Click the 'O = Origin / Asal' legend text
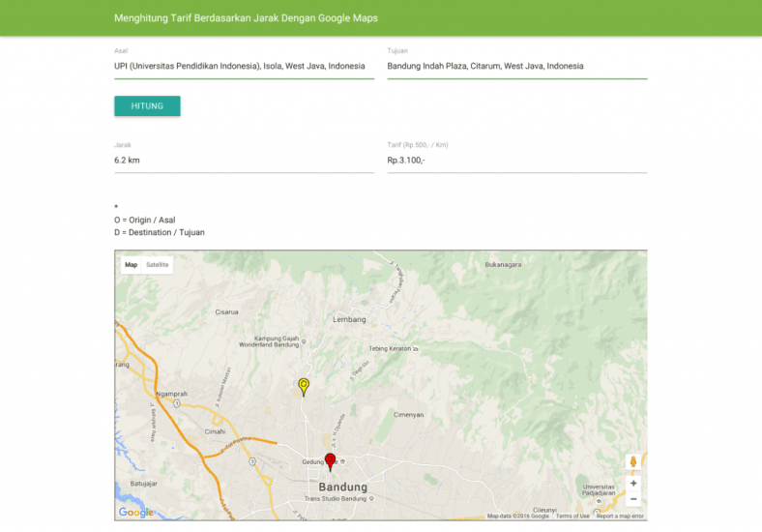The height and width of the screenshot is (532, 762). pyautogui.click(x=145, y=220)
